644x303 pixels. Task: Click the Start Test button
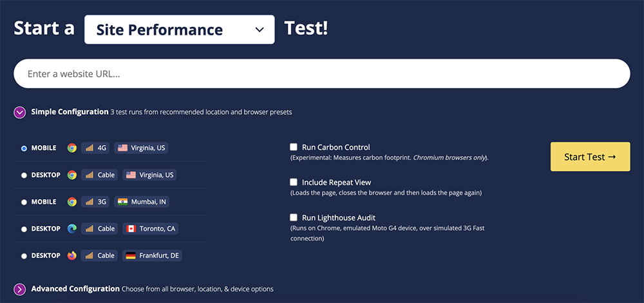[590, 157]
